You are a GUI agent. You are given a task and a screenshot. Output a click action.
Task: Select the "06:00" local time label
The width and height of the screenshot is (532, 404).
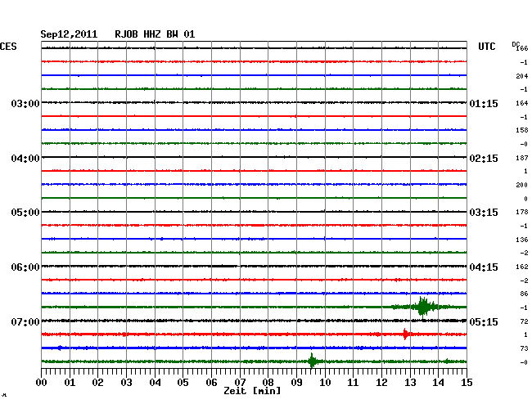click(x=25, y=267)
